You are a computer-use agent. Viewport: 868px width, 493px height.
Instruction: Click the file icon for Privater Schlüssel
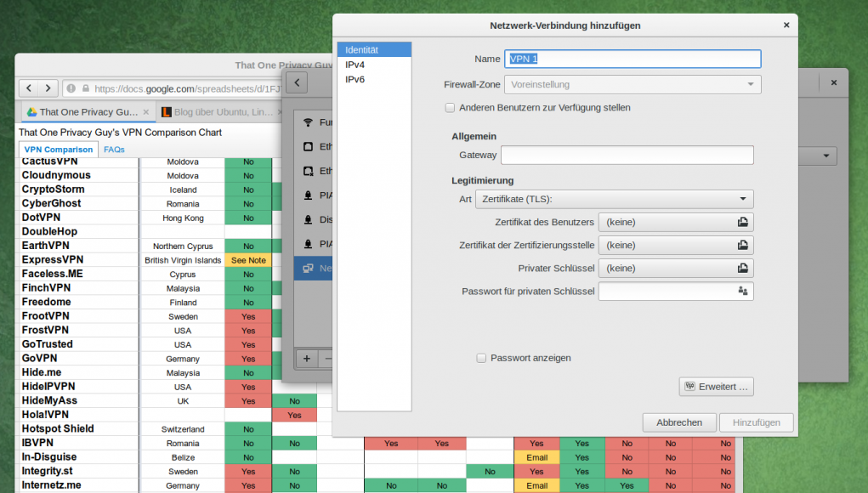[x=742, y=269]
